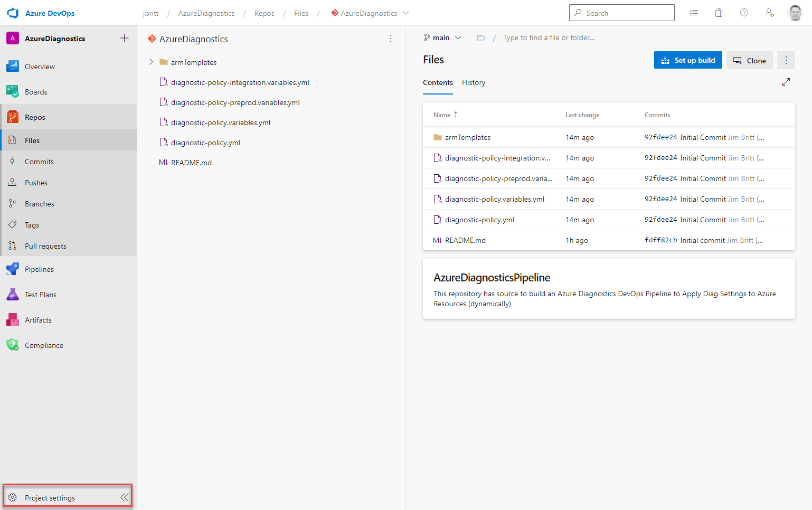The height and width of the screenshot is (510, 812).
Task: Click jbritt breadcrumb
Action: click(150, 13)
